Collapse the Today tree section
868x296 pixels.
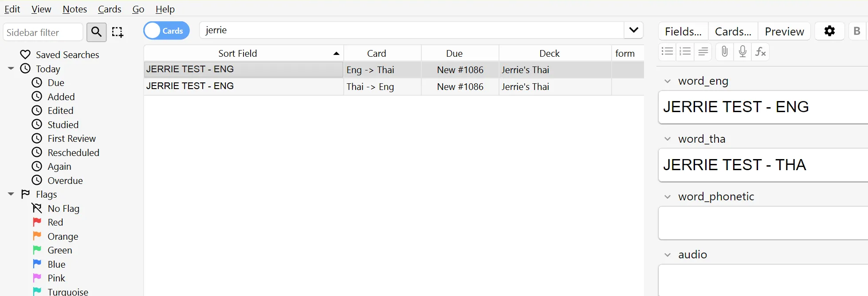click(11, 69)
